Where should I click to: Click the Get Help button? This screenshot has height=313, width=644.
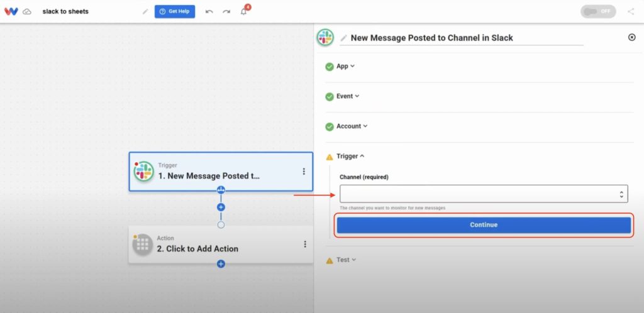click(x=175, y=11)
